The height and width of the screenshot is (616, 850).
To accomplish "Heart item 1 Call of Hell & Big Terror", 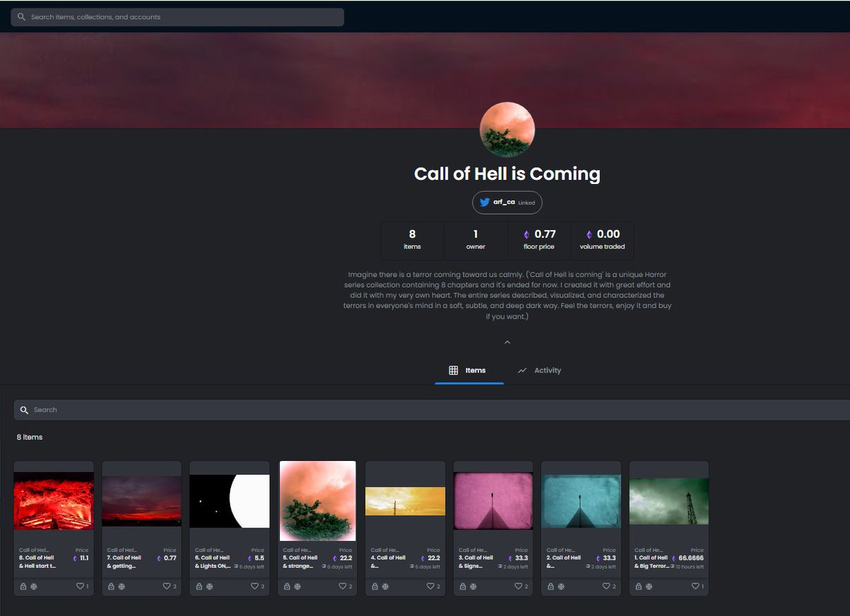I will [x=694, y=586].
